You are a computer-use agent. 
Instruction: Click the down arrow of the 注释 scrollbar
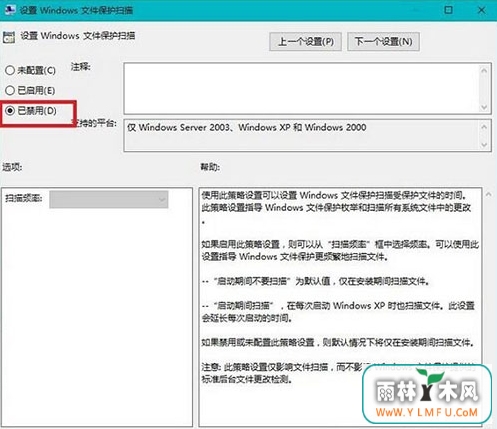coord(485,107)
